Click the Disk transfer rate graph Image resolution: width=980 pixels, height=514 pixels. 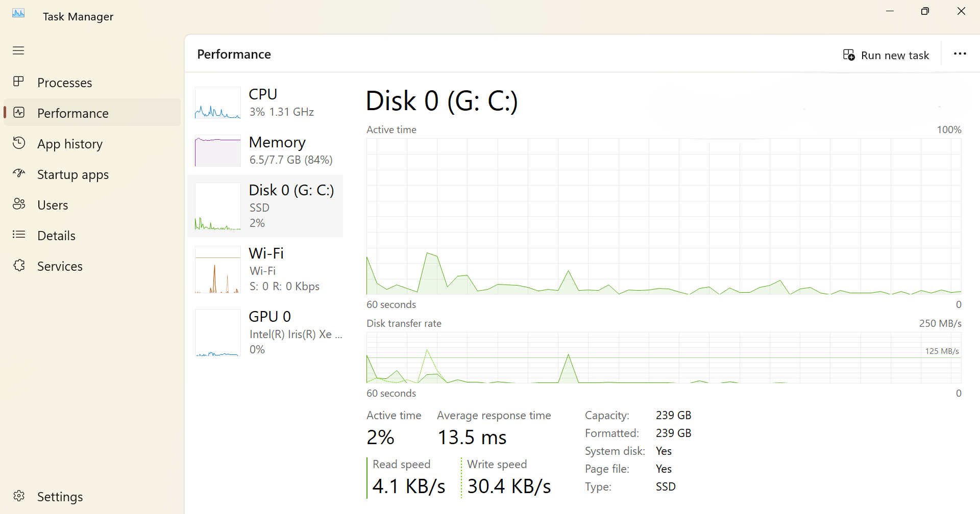(x=664, y=359)
